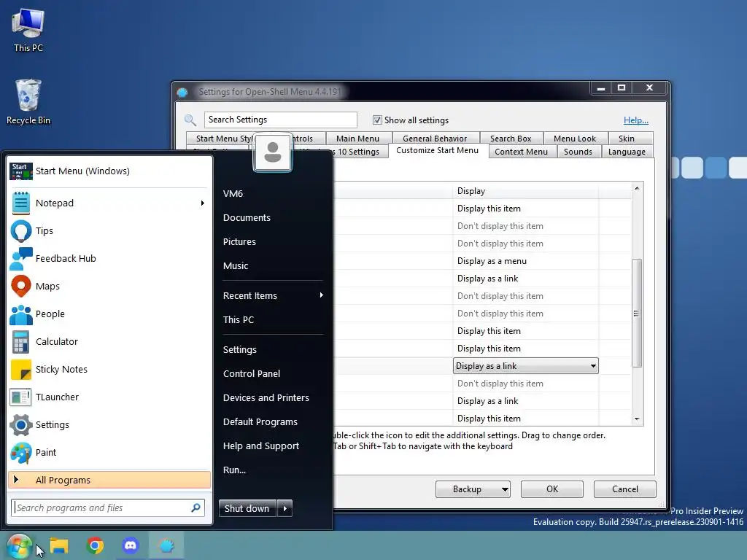
Task: Open Feedback Hub icon
Action: point(21,259)
